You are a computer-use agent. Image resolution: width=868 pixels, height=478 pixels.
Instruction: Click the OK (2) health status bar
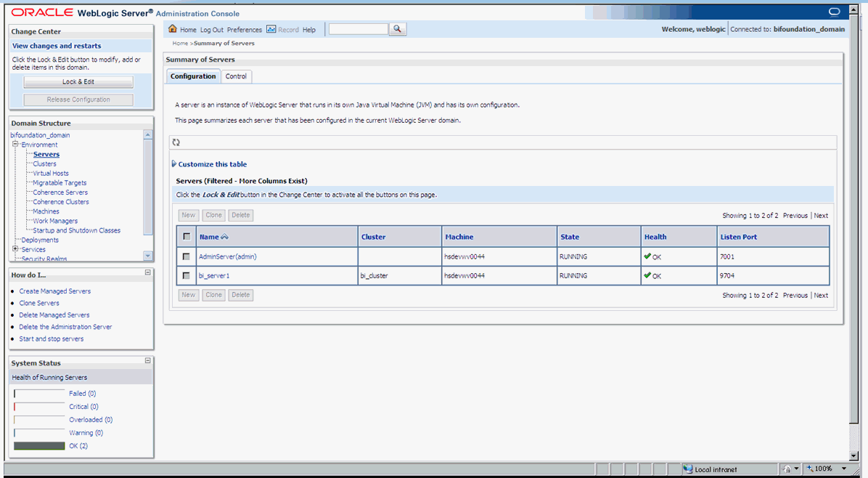click(38, 445)
